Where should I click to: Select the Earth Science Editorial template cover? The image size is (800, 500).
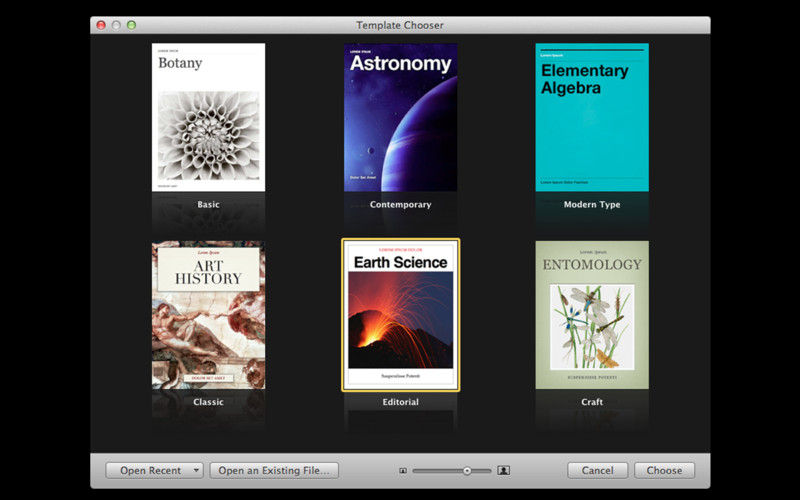(401, 315)
